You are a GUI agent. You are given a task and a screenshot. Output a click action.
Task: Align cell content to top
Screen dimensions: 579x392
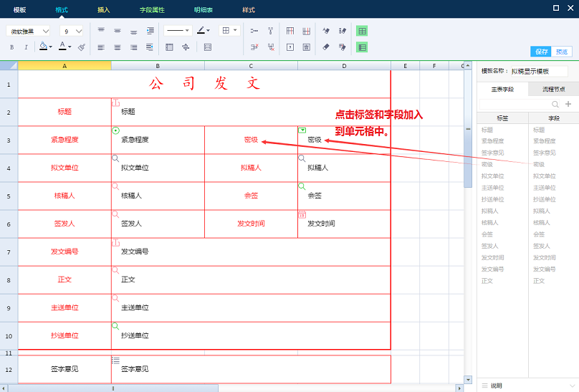click(x=100, y=31)
